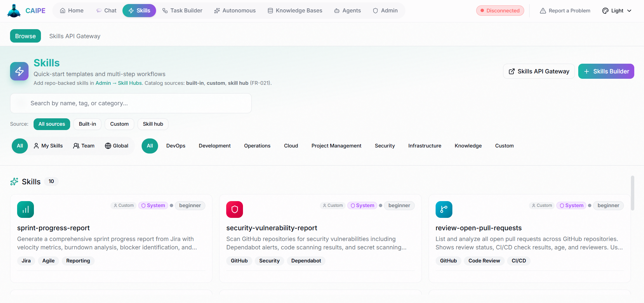Screen dimensions: 644x303
Task: Click the sprint-progress-report bar chart icon
Action: [x=25, y=209]
